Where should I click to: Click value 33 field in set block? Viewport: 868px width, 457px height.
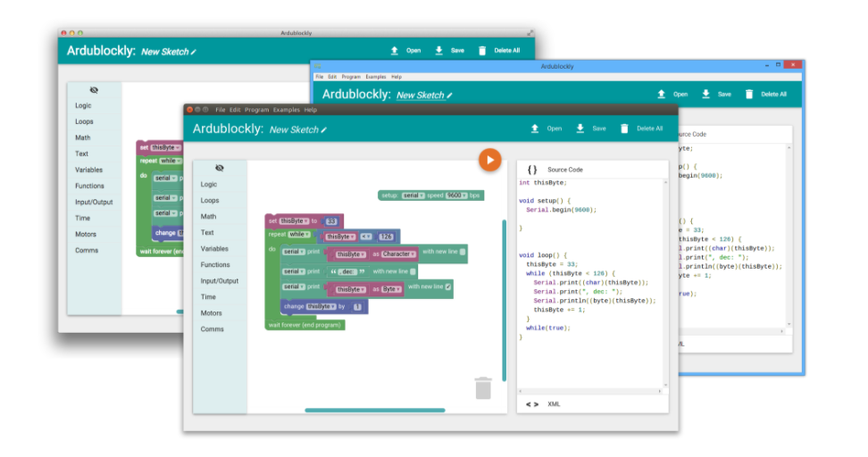point(331,221)
